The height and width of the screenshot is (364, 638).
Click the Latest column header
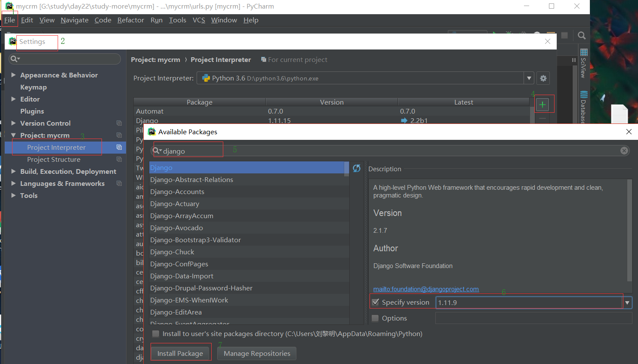click(464, 102)
